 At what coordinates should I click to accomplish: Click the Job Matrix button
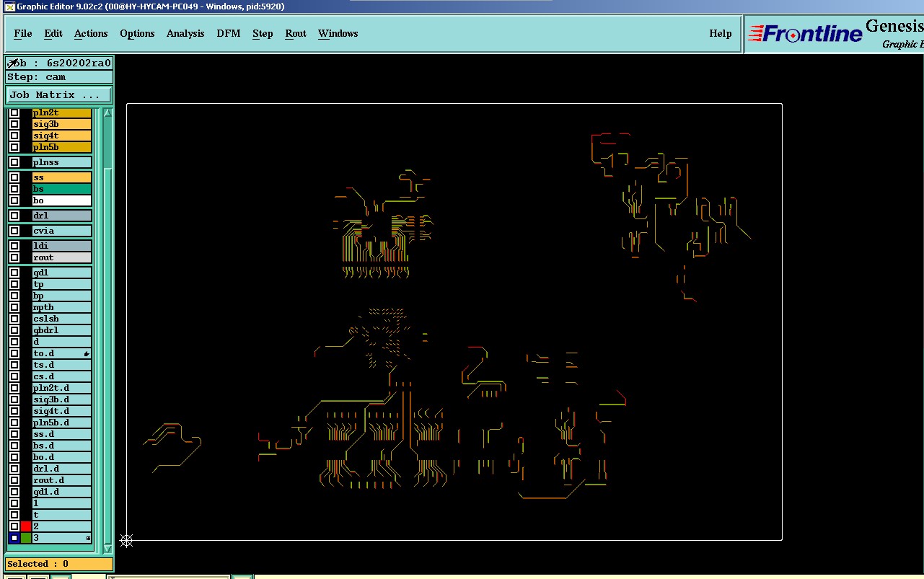click(59, 95)
